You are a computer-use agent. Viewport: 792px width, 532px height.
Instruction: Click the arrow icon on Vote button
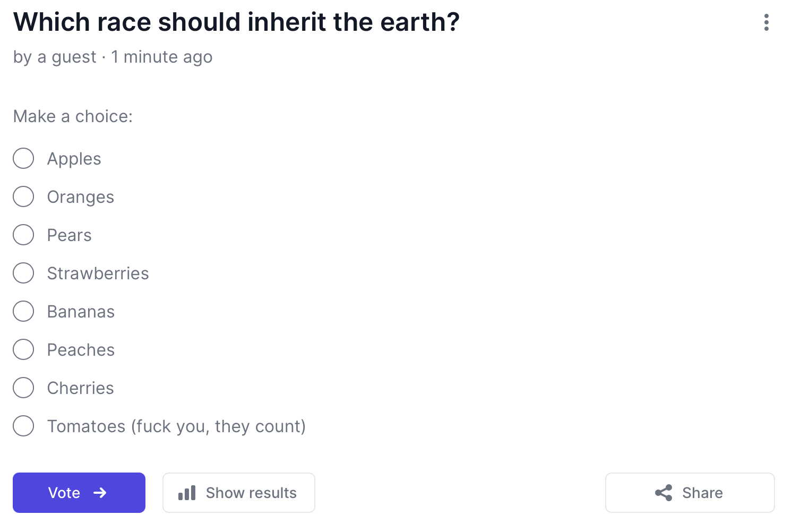(100, 493)
